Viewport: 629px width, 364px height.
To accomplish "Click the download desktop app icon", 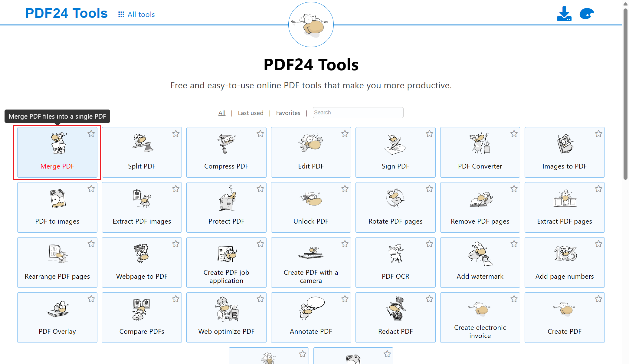I will pyautogui.click(x=564, y=13).
